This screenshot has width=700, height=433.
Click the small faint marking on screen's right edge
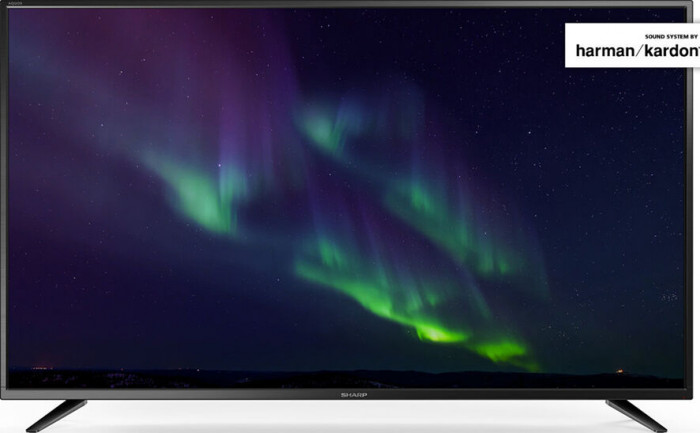[x=670, y=297]
